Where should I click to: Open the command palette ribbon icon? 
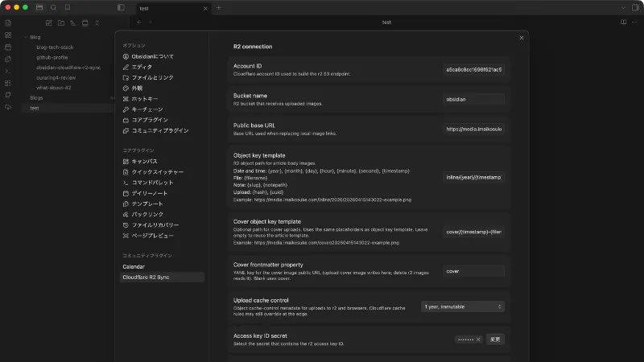tap(8, 71)
